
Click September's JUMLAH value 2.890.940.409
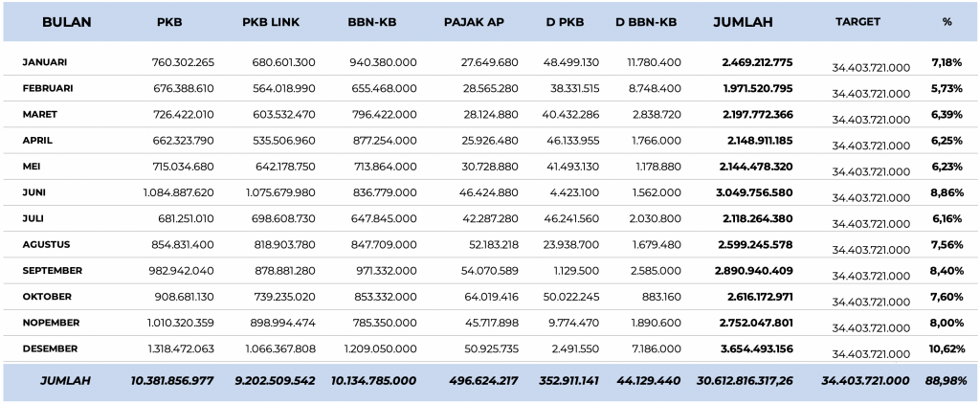tap(754, 271)
